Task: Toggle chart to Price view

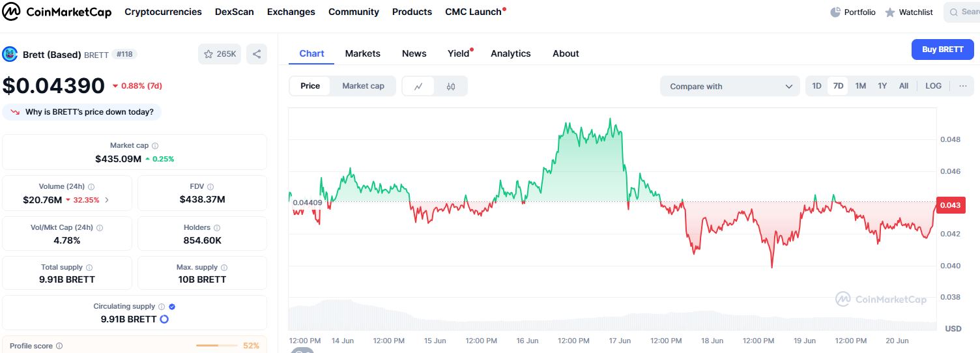Action: coord(310,86)
